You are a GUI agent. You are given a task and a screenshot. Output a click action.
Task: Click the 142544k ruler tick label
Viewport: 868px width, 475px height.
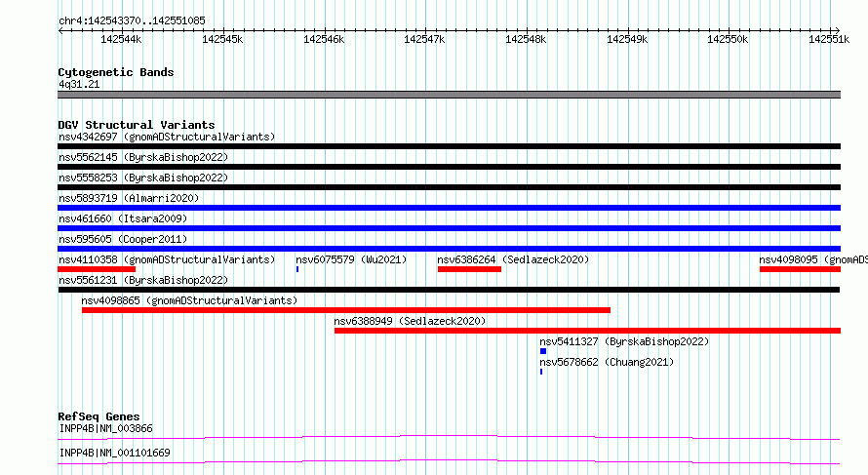click(x=121, y=39)
